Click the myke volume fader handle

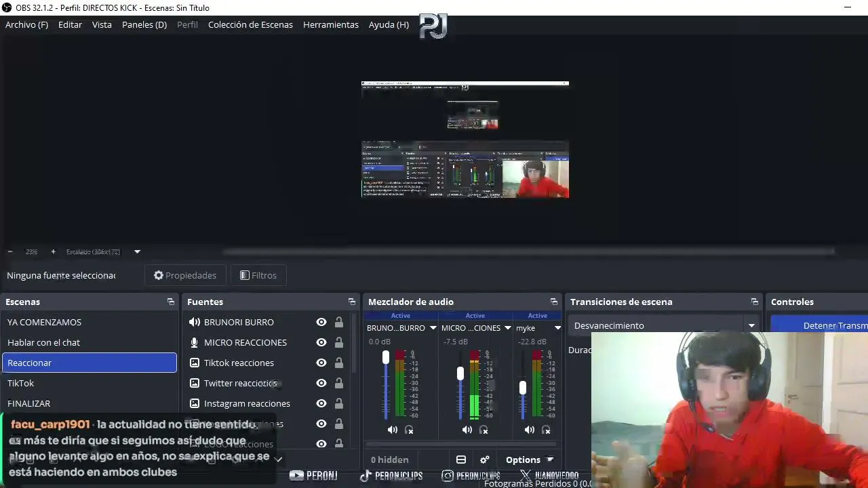[x=523, y=388]
